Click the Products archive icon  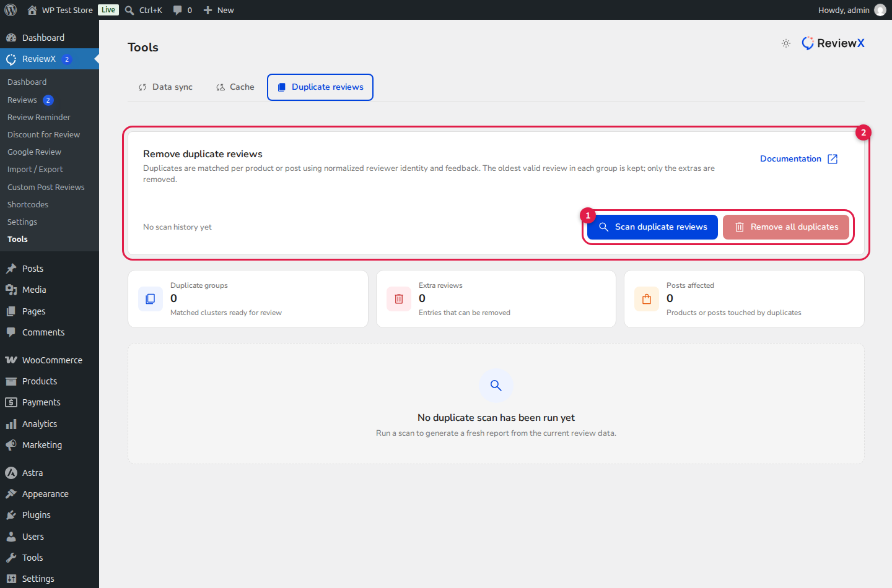pyautogui.click(x=11, y=381)
